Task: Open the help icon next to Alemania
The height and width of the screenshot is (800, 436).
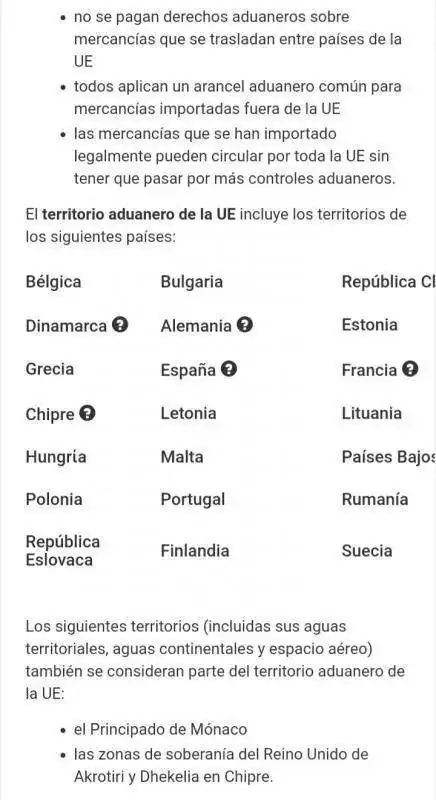Action: [x=245, y=325]
